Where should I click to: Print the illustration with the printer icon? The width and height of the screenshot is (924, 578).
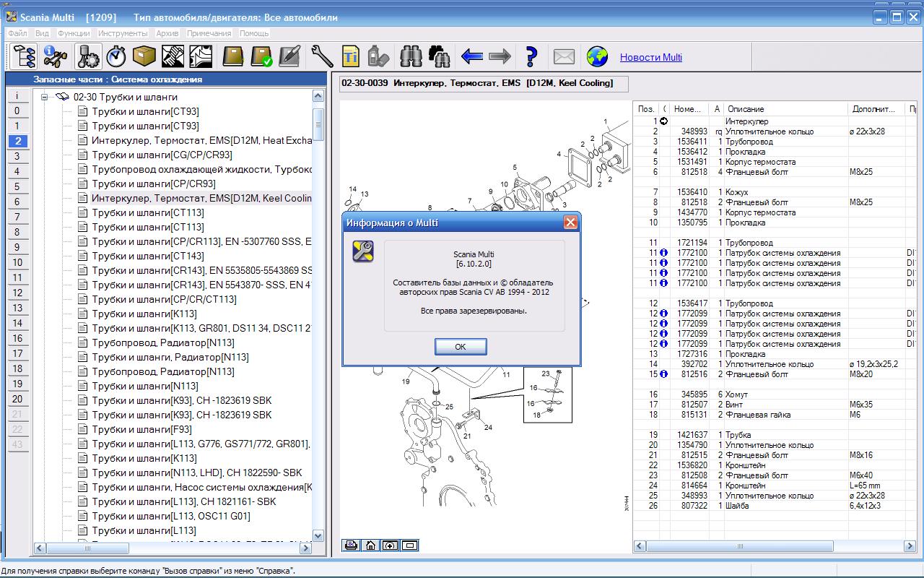(x=351, y=545)
